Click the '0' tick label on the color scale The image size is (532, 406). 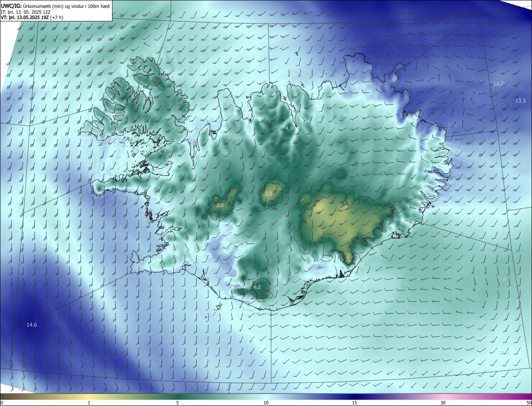[2, 403]
